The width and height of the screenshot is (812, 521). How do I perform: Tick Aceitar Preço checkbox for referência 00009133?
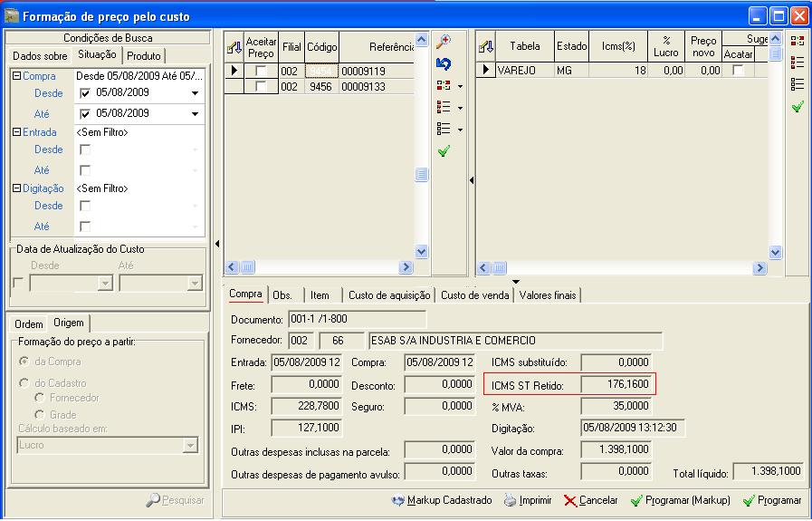coord(261,87)
